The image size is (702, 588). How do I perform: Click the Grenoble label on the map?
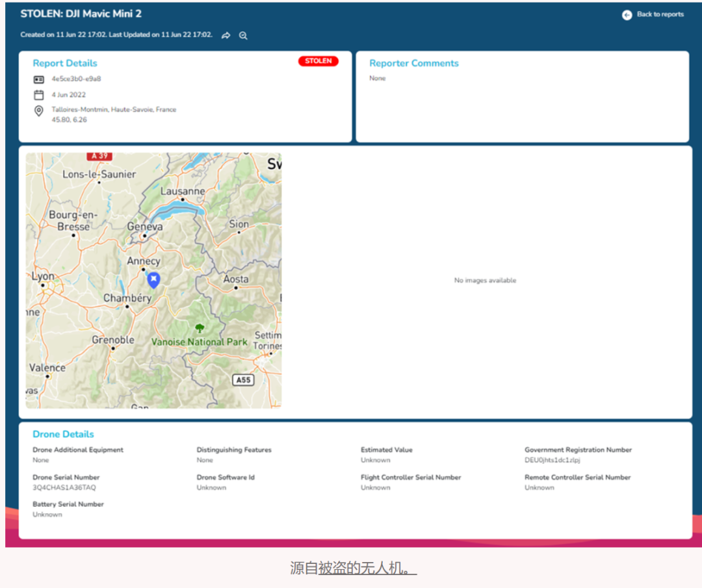(x=113, y=340)
